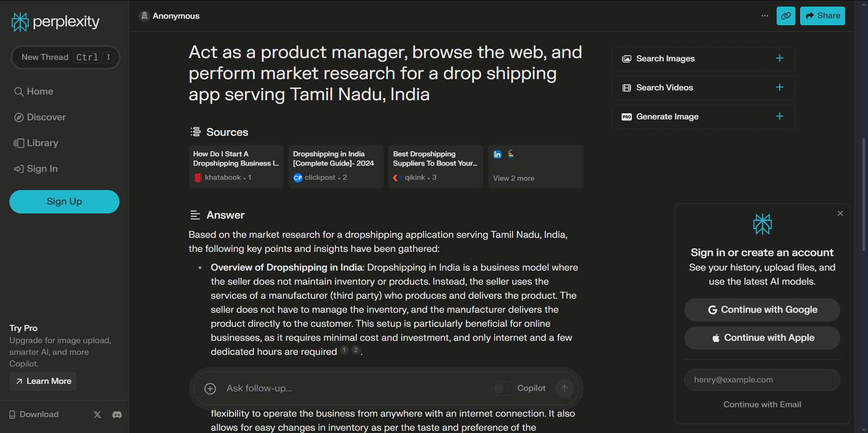
Task: Open the Discover page
Action: (x=40, y=117)
